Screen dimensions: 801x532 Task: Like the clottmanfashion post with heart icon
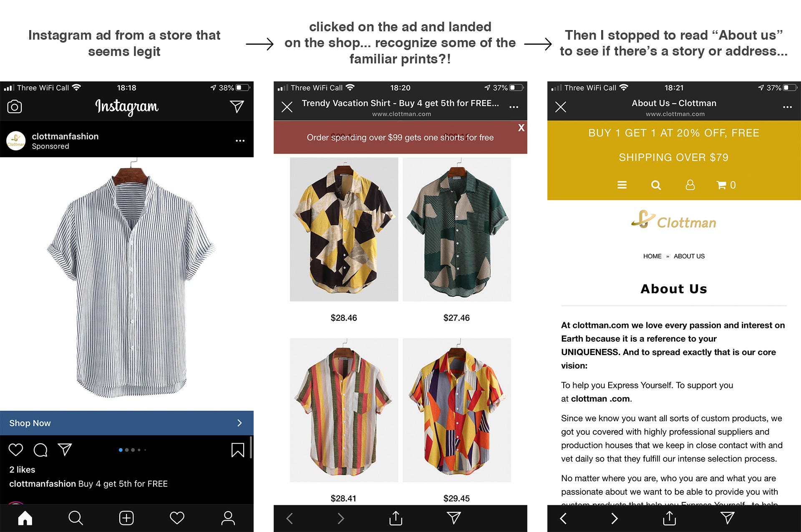pos(16,450)
